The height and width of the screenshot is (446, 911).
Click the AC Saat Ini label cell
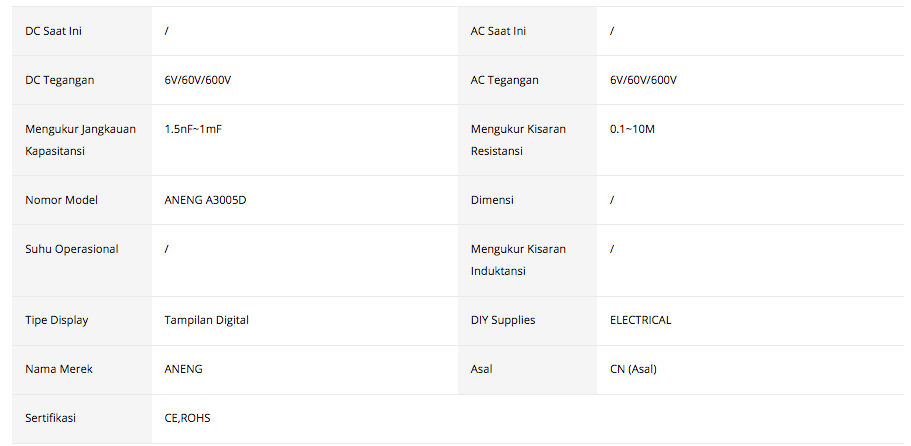498,31
